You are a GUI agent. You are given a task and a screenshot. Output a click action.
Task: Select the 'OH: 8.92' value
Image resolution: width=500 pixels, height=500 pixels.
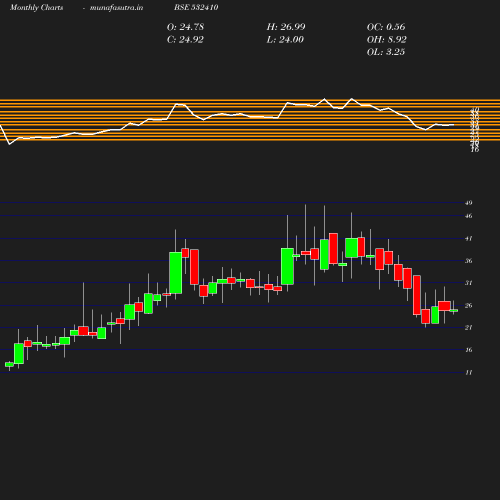click(x=387, y=40)
